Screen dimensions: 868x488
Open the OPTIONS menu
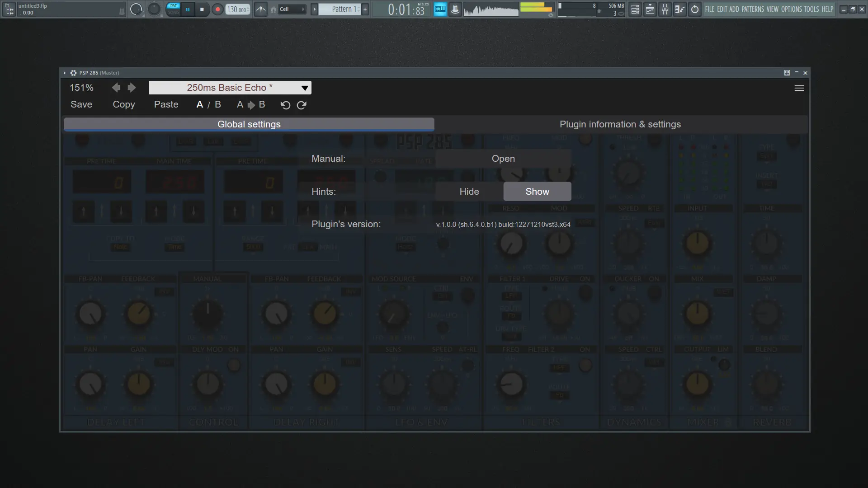791,9
